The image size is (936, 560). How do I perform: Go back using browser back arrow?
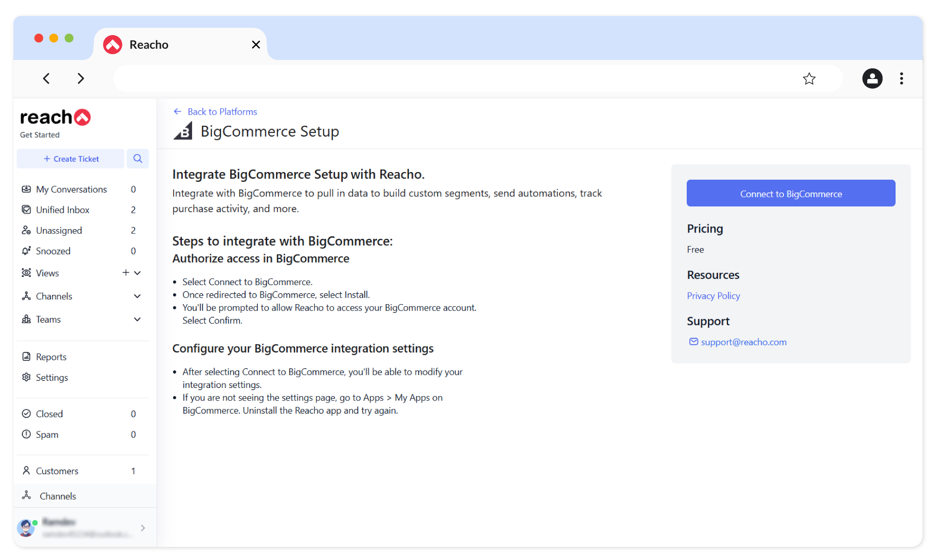tap(46, 78)
